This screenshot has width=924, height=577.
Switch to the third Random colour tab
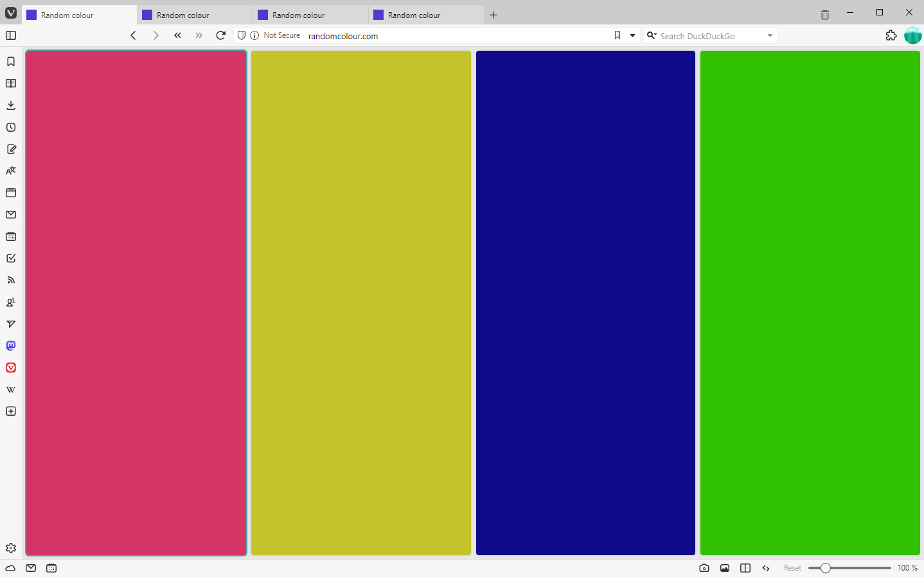click(310, 15)
